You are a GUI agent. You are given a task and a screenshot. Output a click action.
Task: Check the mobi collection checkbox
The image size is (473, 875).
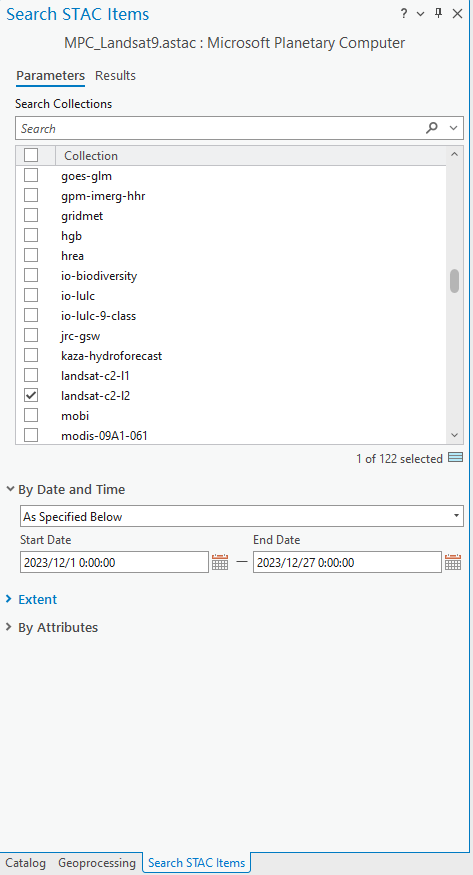coord(31,415)
